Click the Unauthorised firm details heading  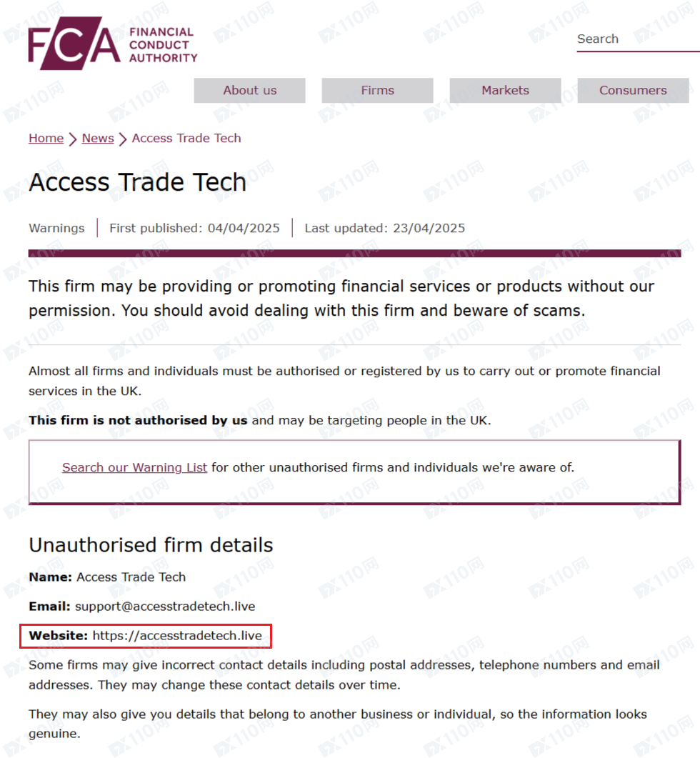pos(151,545)
